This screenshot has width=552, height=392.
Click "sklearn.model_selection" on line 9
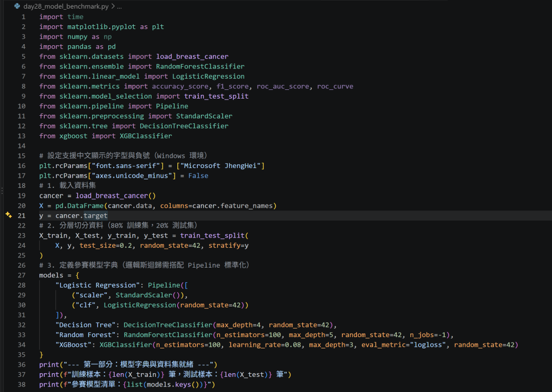(x=106, y=96)
